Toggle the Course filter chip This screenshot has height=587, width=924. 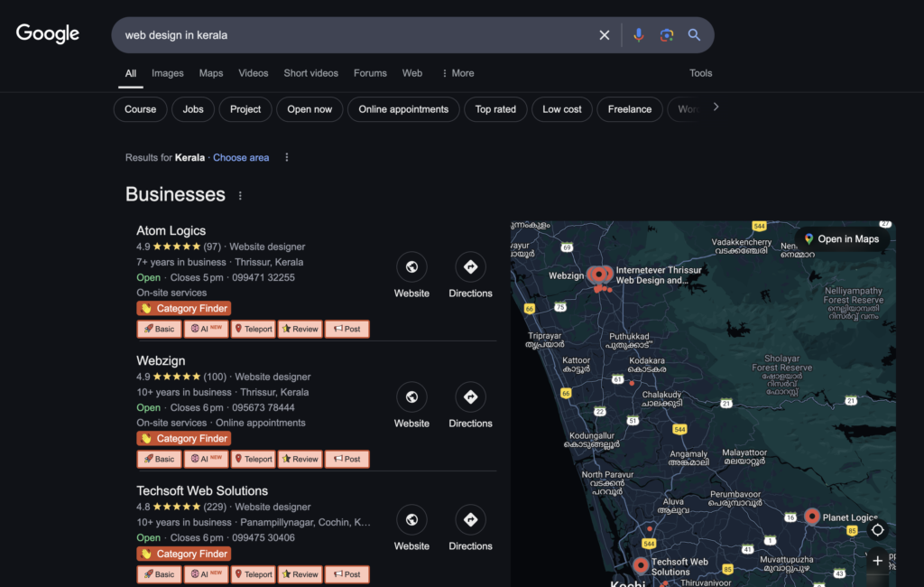point(140,109)
